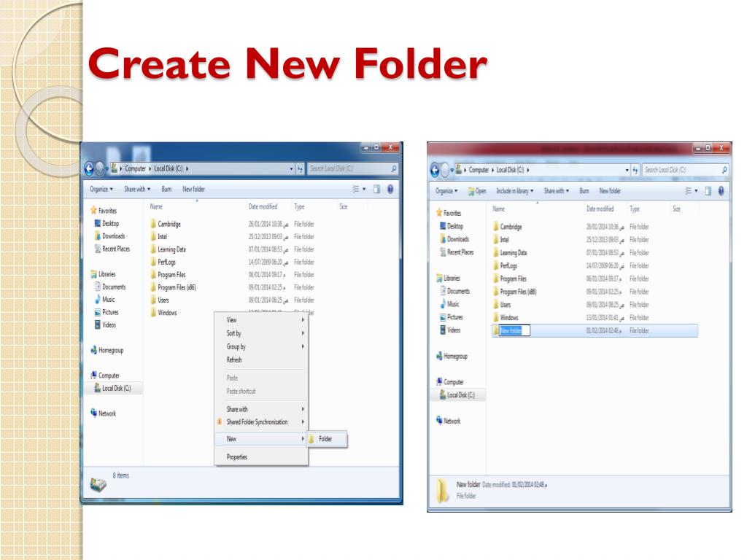This screenshot has width=747, height=560.
Task: Select Documents in right window sidebar
Action: point(454,291)
